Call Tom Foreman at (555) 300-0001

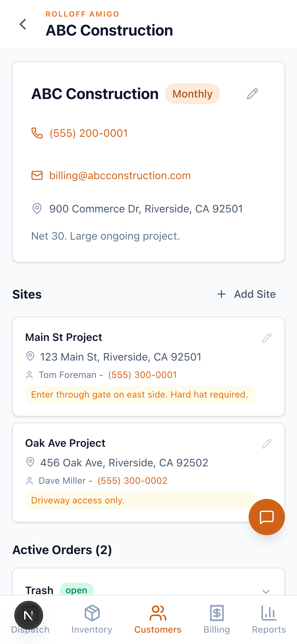point(142,375)
